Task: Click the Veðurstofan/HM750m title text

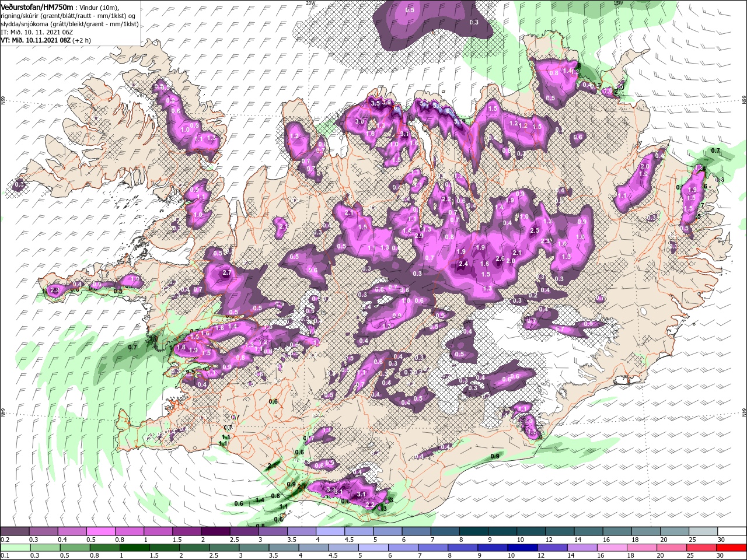Action: pyautogui.click(x=37, y=6)
